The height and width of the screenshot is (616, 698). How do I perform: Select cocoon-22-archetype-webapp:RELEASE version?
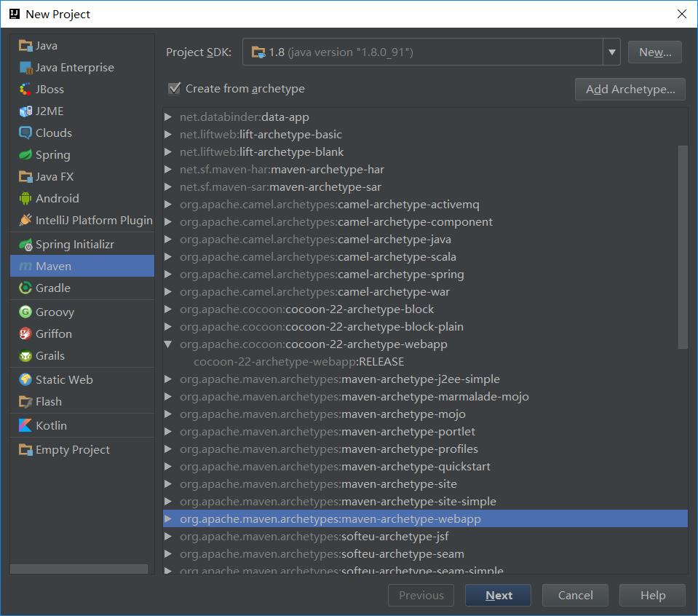click(298, 362)
